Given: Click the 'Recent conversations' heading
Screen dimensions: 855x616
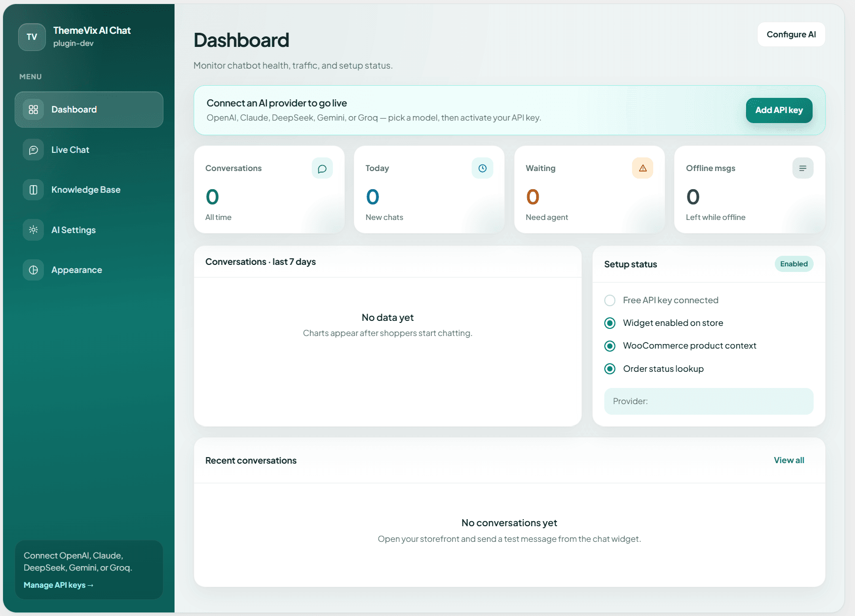Looking at the screenshot, I should pyautogui.click(x=251, y=461).
